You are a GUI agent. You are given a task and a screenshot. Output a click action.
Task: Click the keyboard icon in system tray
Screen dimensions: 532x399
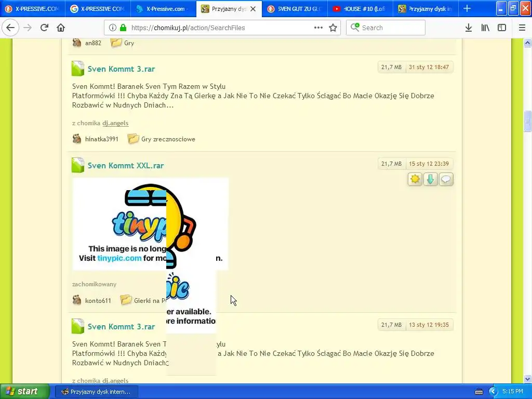tap(478, 392)
